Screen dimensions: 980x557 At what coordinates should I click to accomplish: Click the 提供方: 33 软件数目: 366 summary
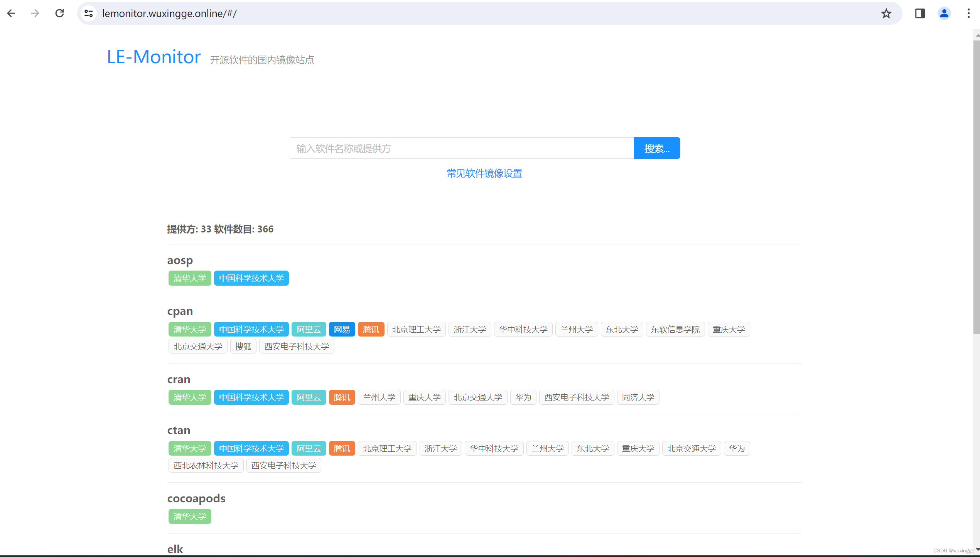pyautogui.click(x=220, y=229)
